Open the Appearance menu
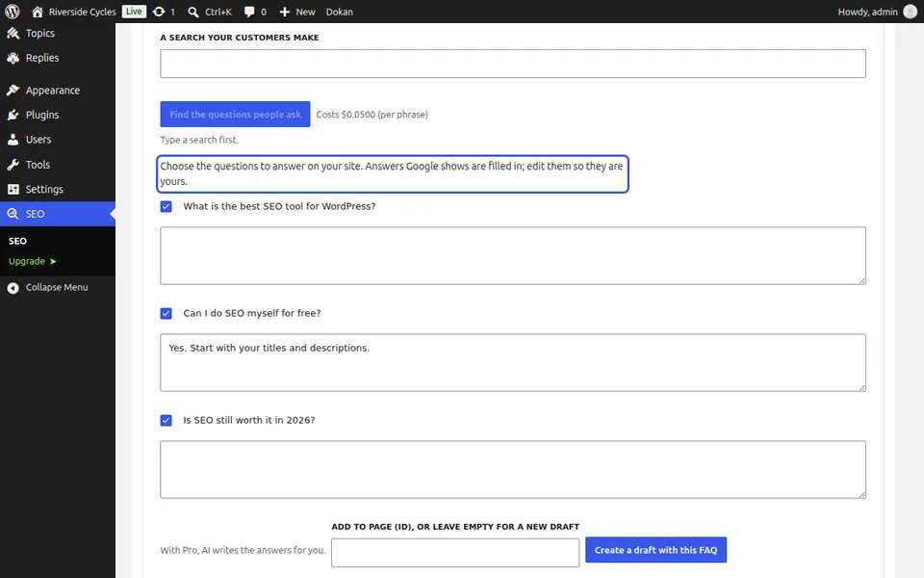This screenshot has width=924, height=578. tap(58, 91)
